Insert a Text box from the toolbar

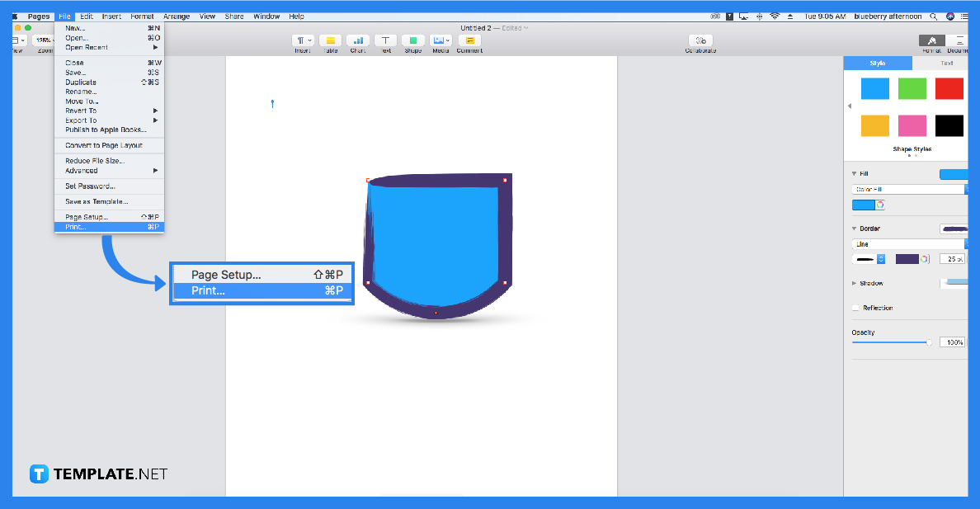[x=385, y=40]
